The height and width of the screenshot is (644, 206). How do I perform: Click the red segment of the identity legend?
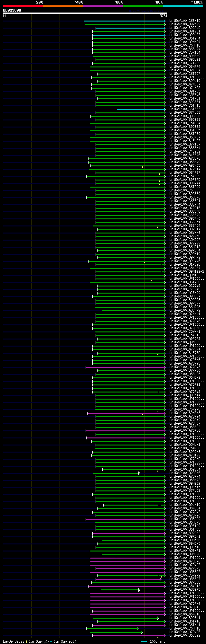point(23,6)
